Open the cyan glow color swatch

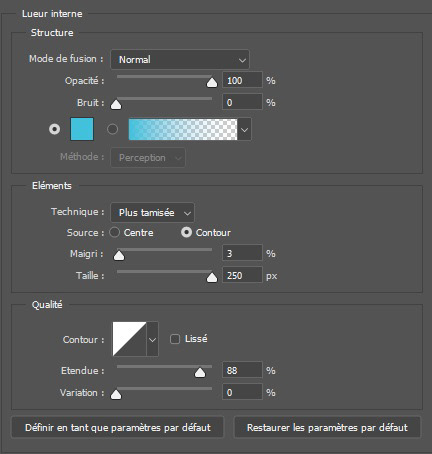click(82, 129)
